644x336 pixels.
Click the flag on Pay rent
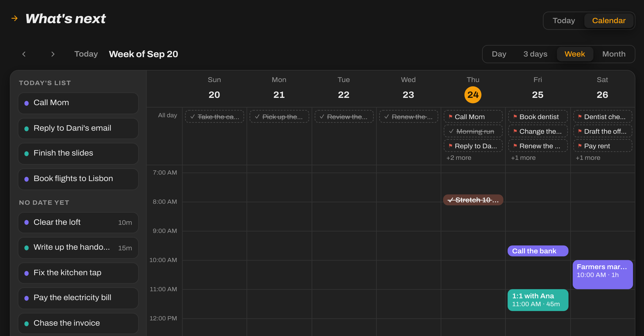coord(580,146)
